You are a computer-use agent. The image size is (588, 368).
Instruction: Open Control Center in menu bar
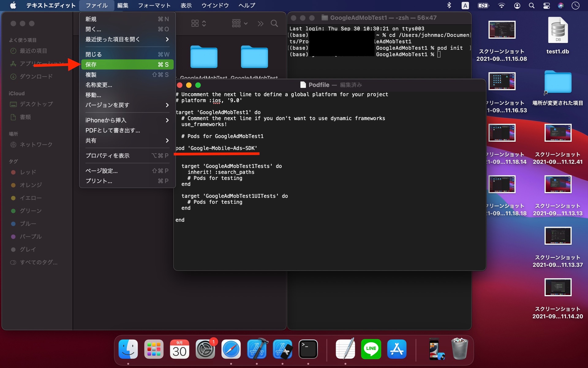546,6
